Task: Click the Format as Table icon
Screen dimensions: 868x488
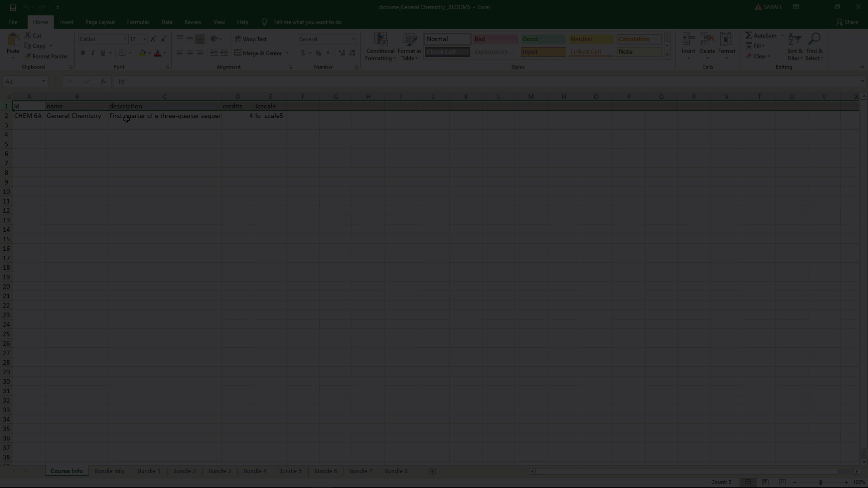Action: [x=409, y=46]
